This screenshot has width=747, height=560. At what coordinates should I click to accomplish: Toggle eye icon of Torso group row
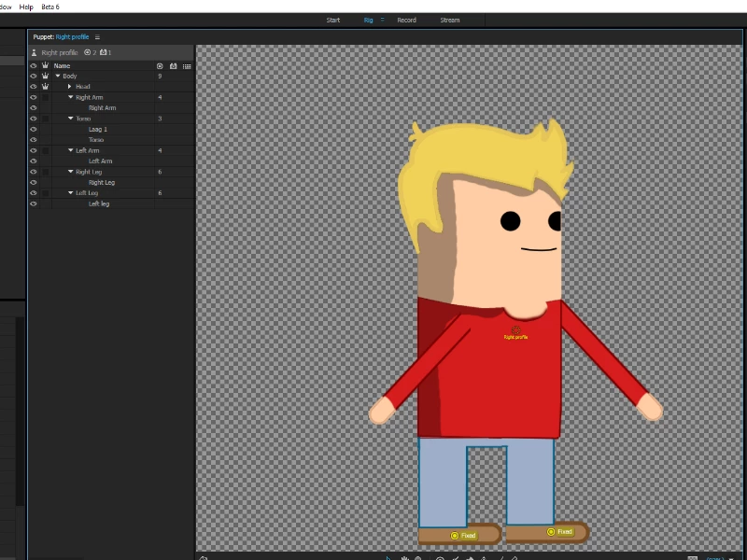pos(34,119)
